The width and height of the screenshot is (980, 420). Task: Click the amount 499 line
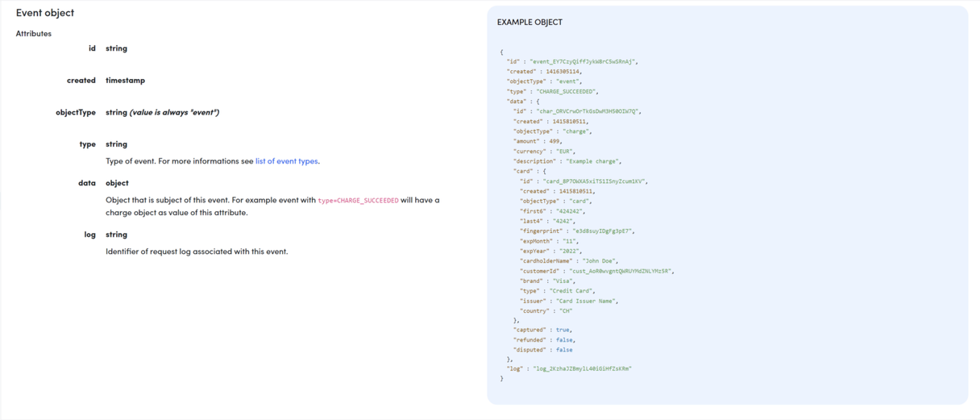coord(538,141)
